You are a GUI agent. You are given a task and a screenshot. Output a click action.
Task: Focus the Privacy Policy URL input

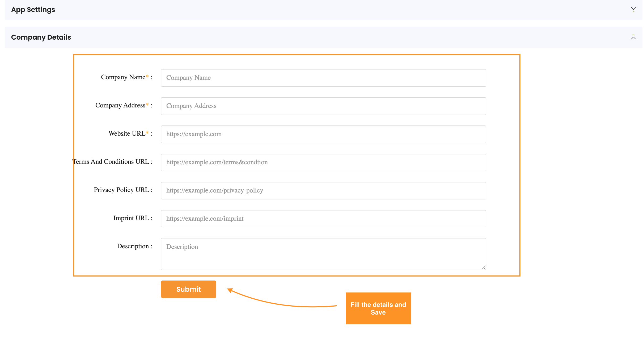click(x=323, y=191)
